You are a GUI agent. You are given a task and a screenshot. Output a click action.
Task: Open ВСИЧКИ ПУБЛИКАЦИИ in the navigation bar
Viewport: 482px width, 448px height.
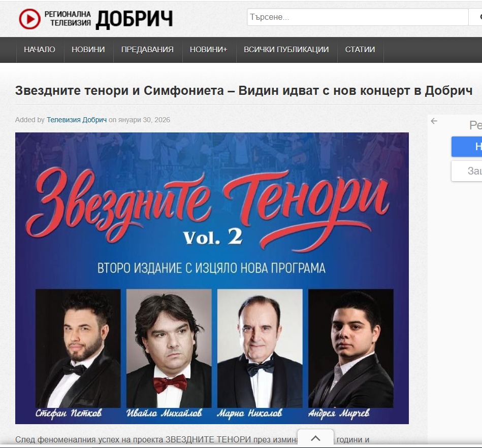tap(286, 49)
